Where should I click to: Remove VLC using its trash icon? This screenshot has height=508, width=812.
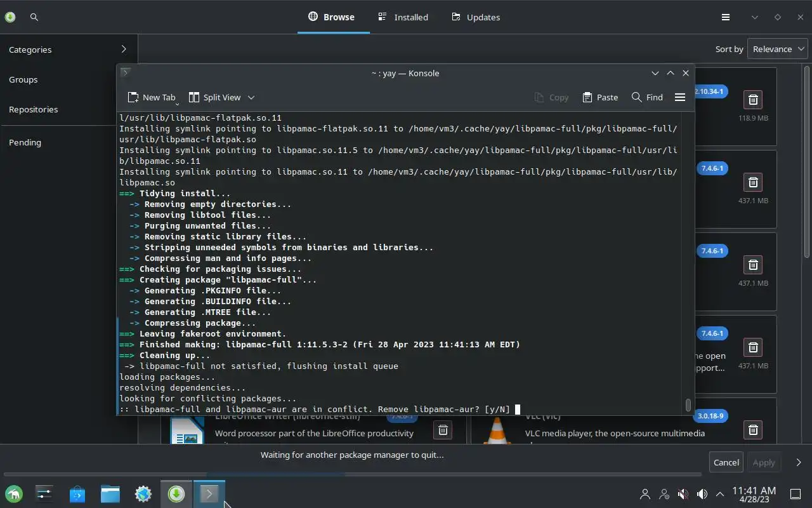[x=753, y=430]
